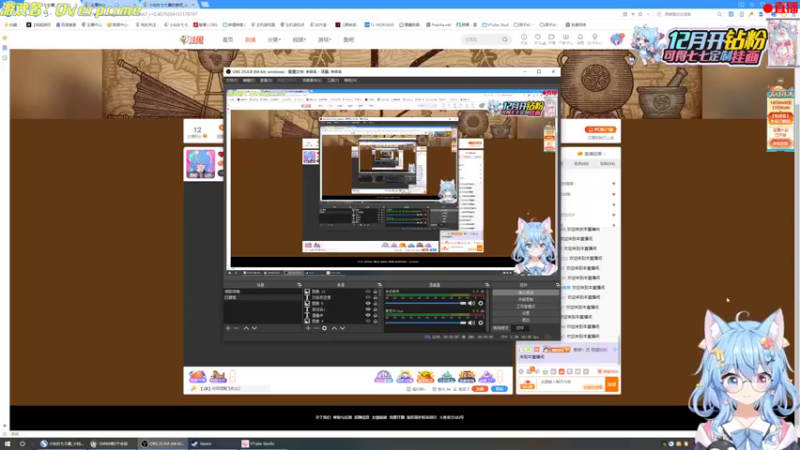Add a new source in OBS
Image resolution: width=800 pixels, height=450 pixels.
308,328
